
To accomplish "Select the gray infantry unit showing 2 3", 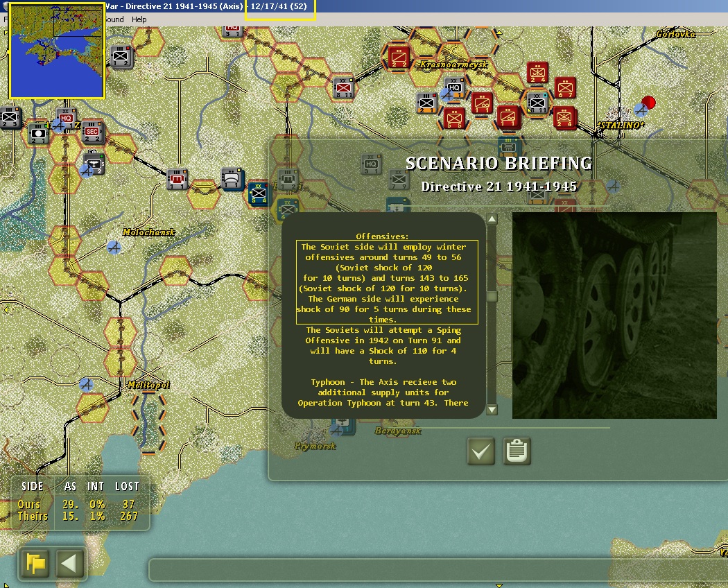I will (x=10, y=118).
